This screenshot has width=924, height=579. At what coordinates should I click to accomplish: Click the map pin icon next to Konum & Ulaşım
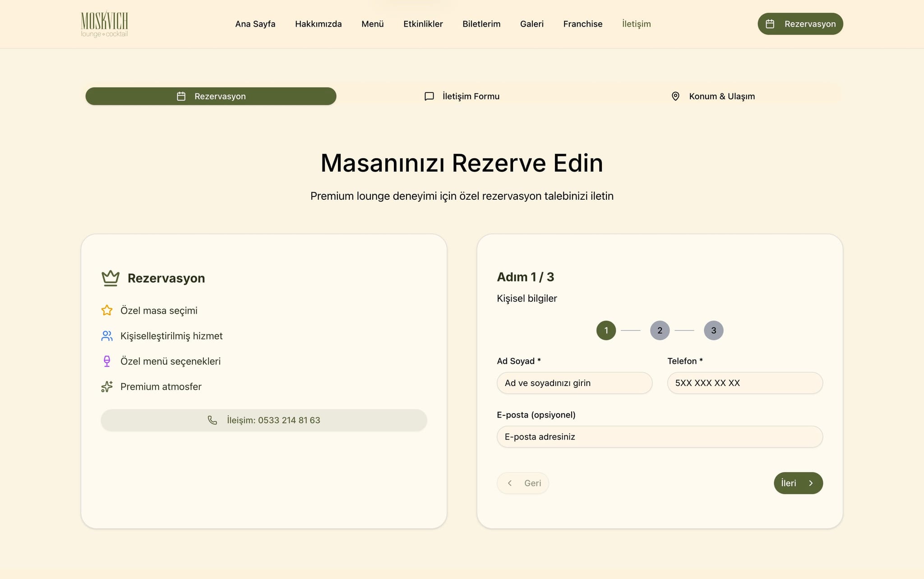[x=675, y=96]
